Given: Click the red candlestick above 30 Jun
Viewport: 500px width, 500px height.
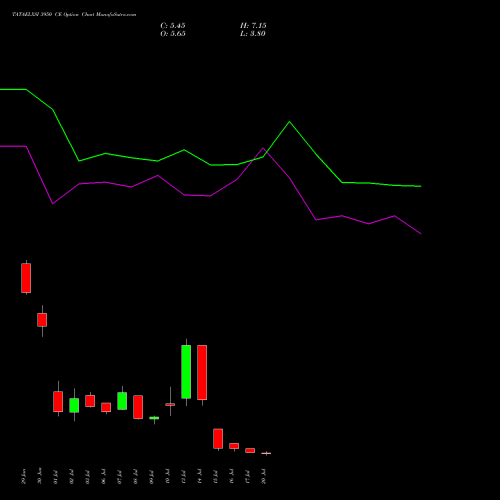Looking at the screenshot, I should coord(42,320).
